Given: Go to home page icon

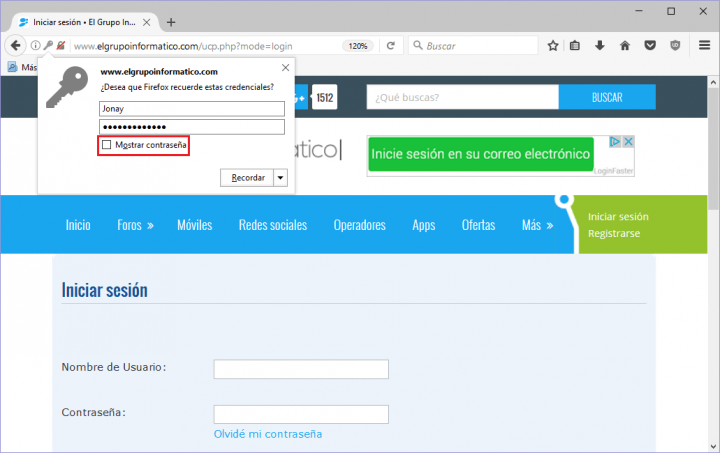Looking at the screenshot, I should pos(625,45).
